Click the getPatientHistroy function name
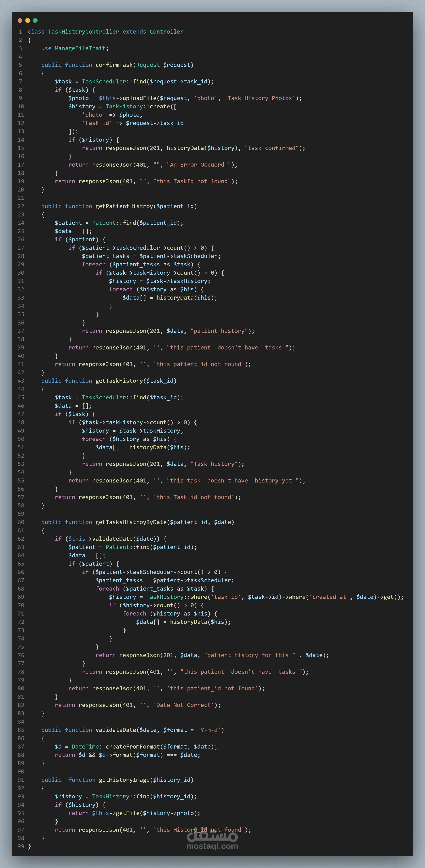This screenshot has height=868, width=425. pyautogui.click(x=125, y=206)
